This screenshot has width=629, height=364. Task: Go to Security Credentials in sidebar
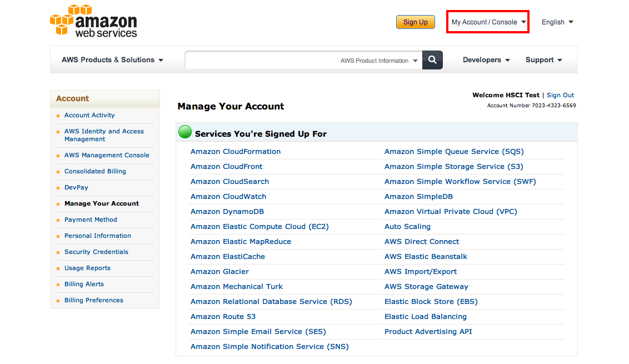(96, 252)
